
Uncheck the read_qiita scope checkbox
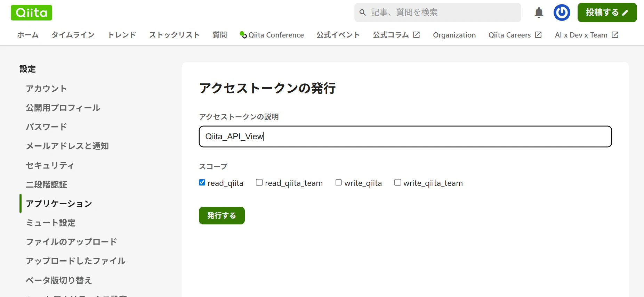[x=202, y=182]
